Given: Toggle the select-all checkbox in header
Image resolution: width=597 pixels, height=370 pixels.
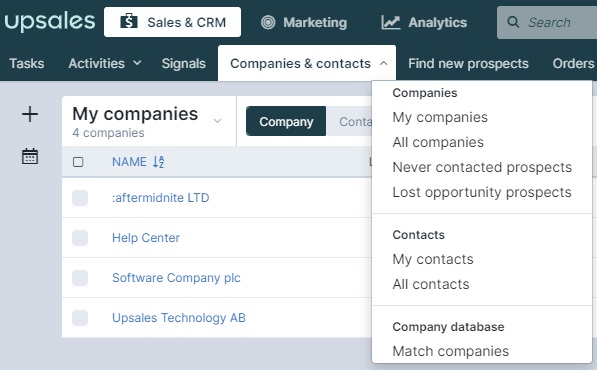Looking at the screenshot, I should coord(78,162).
